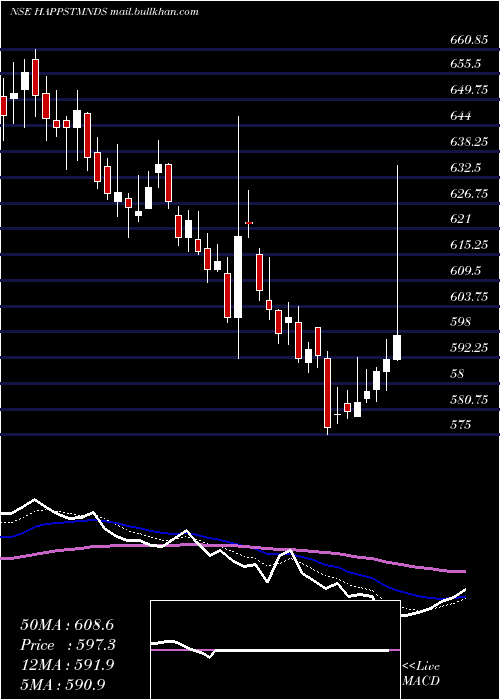Click the Price : 597.3 readout
Viewport: 500px width, 700px height.
[68, 645]
